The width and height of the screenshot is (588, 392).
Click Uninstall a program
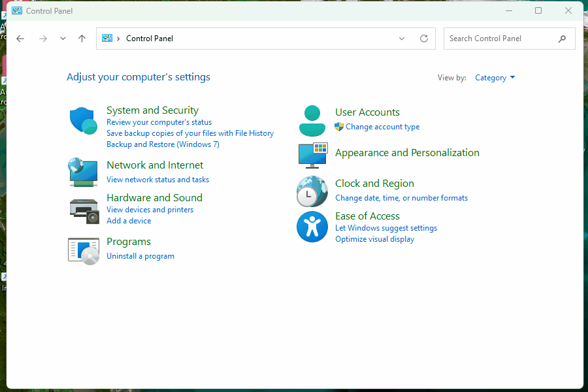pos(140,256)
